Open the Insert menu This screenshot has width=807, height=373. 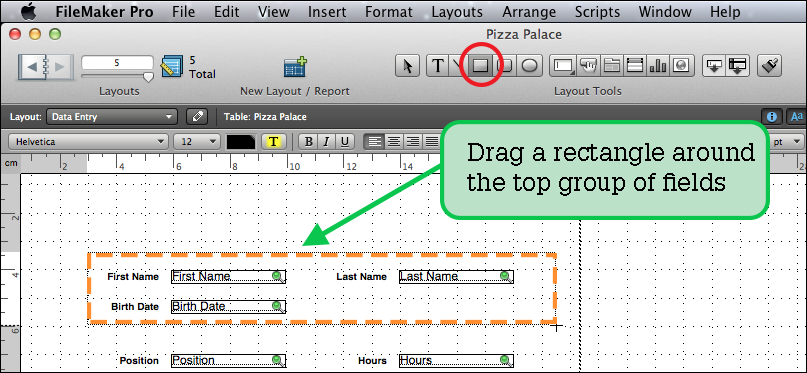327,12
